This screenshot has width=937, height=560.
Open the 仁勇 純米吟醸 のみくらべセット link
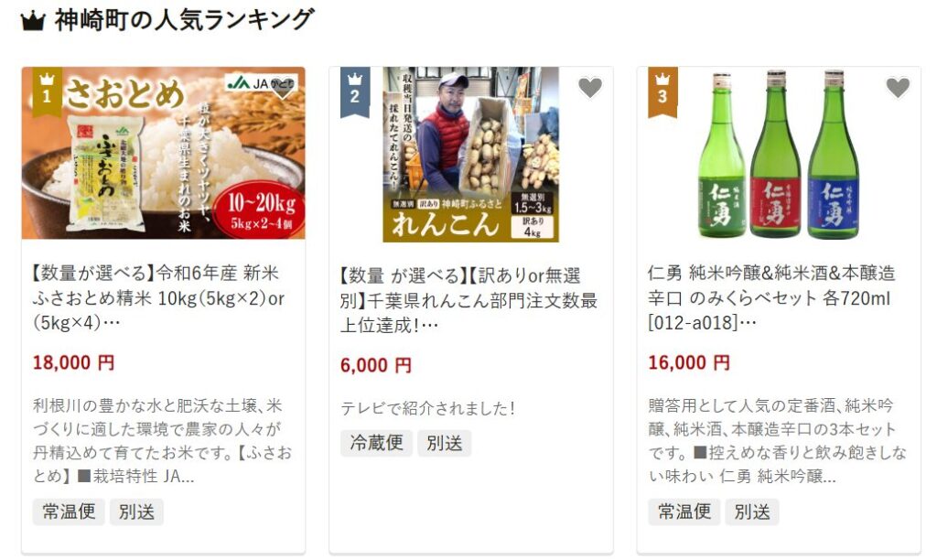click(771, 297)
